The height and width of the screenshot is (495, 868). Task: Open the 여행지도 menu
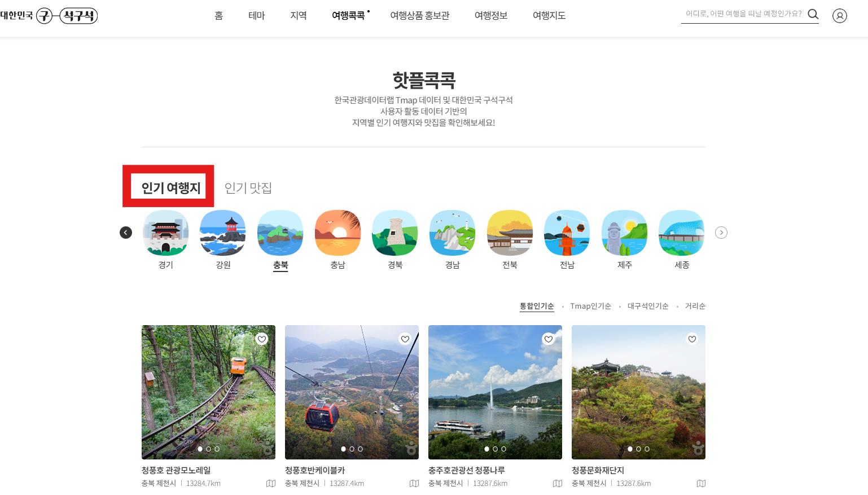coord(549,15)
